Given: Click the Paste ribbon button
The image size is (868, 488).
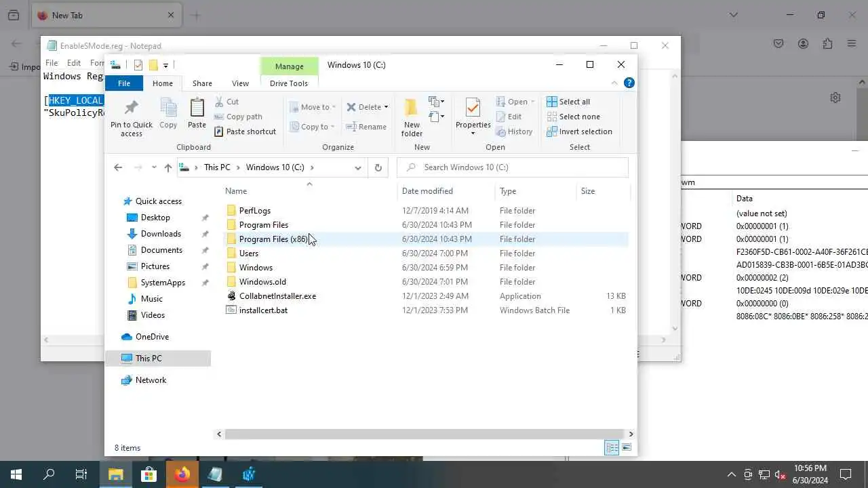Looking at the screenshot, I should tap(197, 113).
